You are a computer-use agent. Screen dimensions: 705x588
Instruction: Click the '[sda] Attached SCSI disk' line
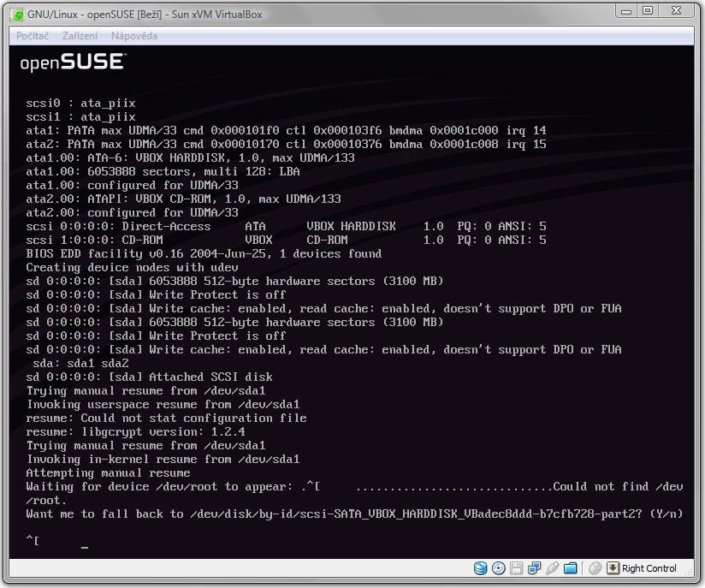point(149,377)
